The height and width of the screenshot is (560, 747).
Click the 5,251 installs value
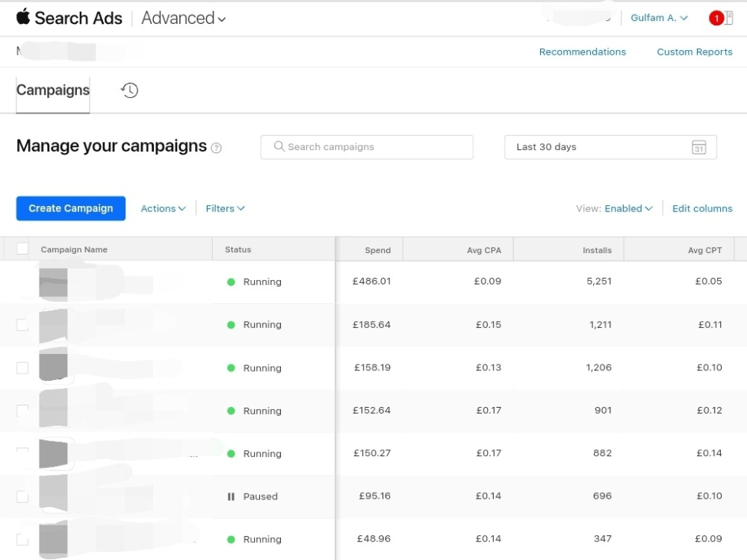click(599, 281)
